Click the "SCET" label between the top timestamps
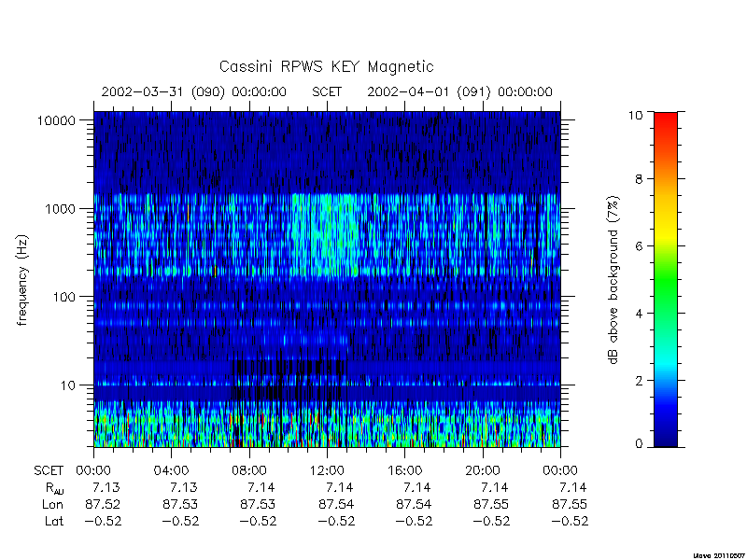Viewport: 747px width, 560px height. (x=327, y=91)
